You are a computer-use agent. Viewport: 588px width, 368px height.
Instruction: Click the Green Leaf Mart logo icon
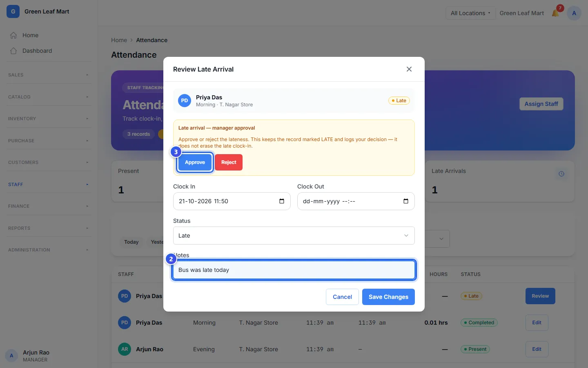13,11
